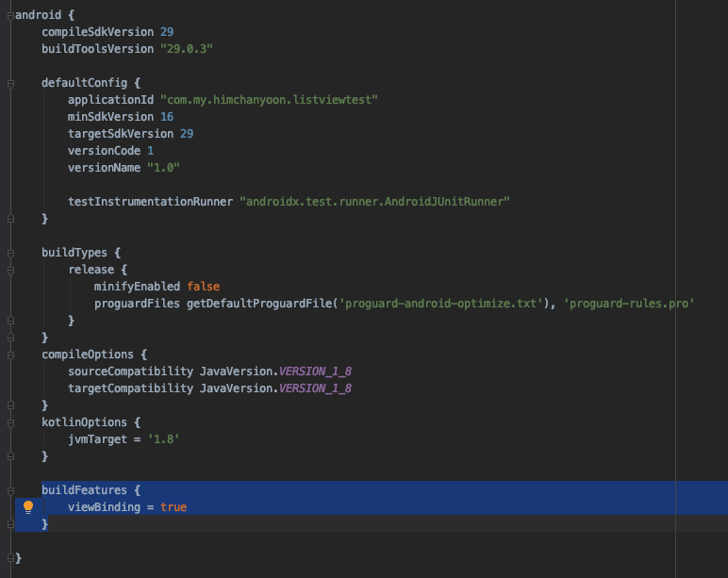Click the versionName property name
This screenshot has height=578, width=728.
click(104, 168)
